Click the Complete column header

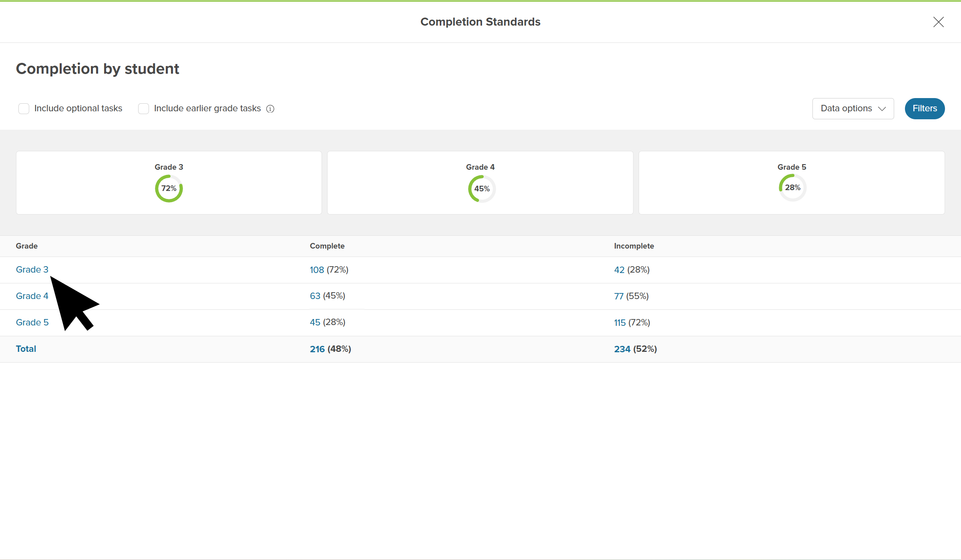327,246
